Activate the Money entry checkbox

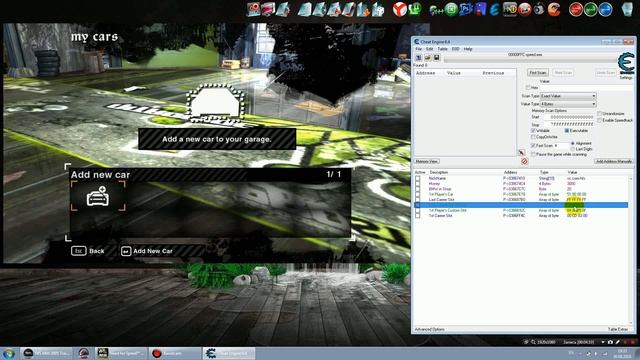pos(418,184)
